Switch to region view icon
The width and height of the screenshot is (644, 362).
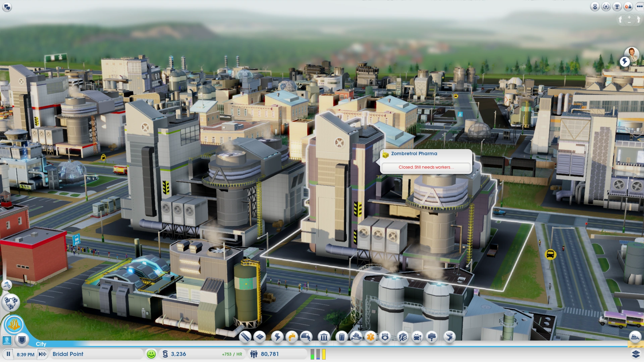pyautogui.click(x=11, y=303)
